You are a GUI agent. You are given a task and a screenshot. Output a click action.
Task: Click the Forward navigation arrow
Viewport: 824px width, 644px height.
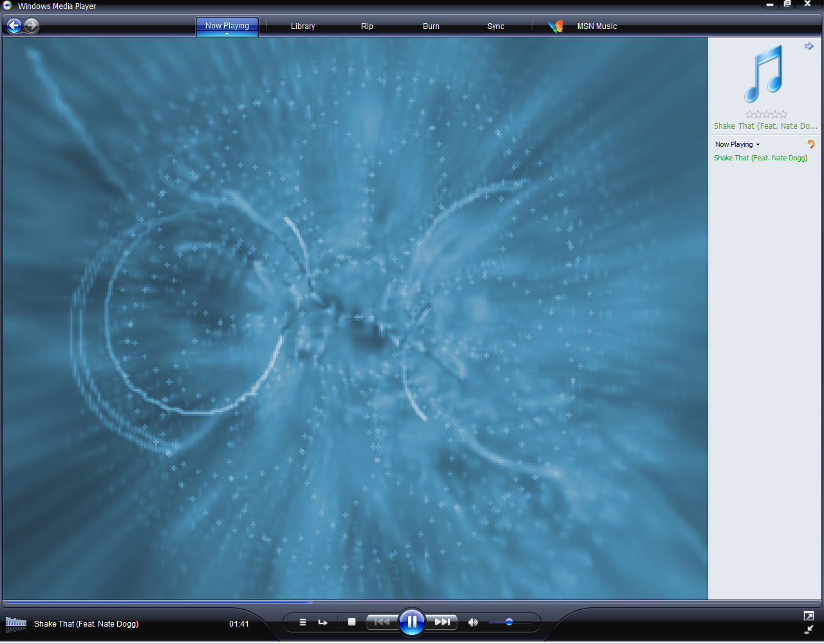point(32,26)
